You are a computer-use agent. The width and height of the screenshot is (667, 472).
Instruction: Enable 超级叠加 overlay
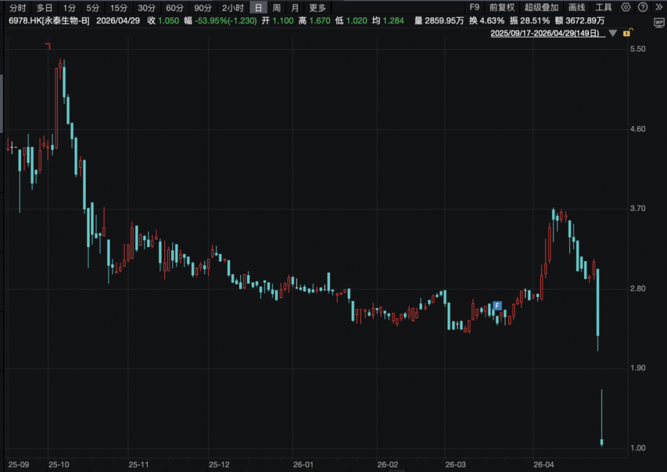click(x=541, y=7)
